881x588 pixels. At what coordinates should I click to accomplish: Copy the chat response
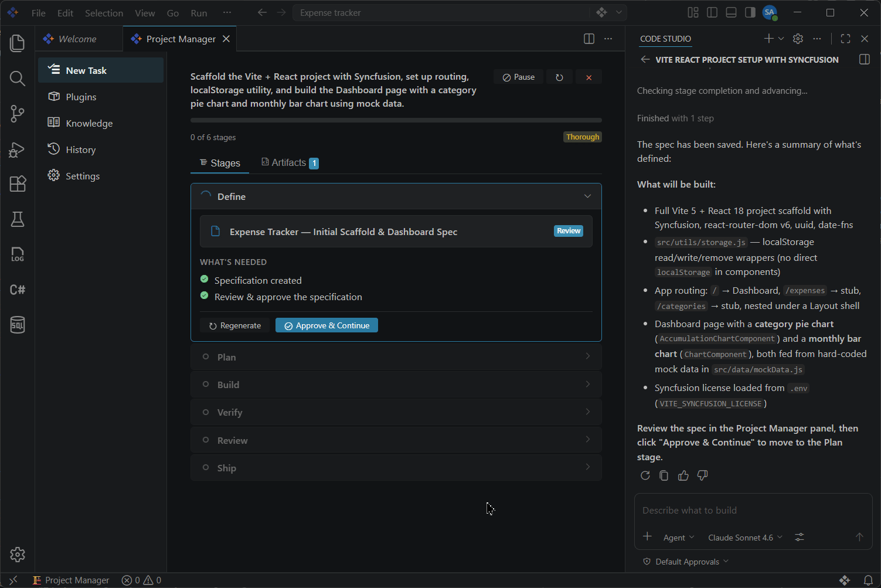[664, 475]
